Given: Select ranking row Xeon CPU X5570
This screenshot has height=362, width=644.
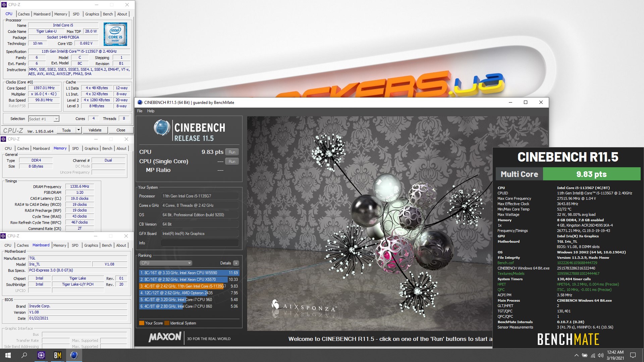Looking at the screenshot, I should pyautogui.click(x=189, y=280).
